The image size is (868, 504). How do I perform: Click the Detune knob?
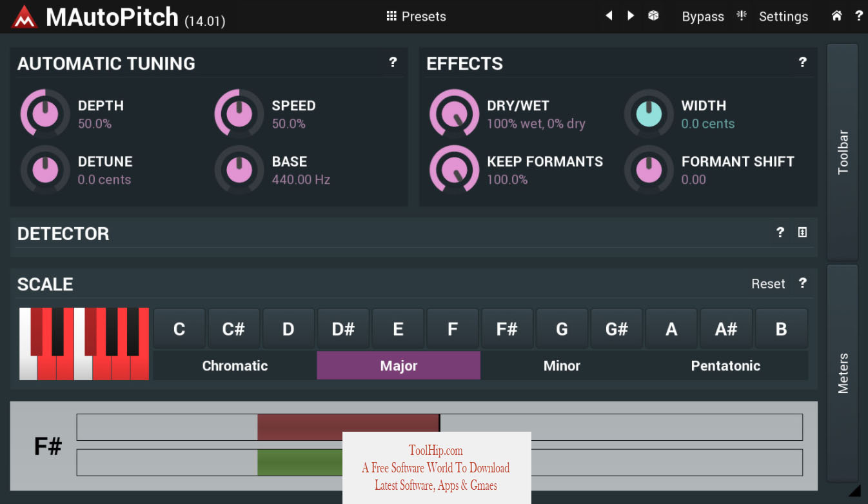point(45,170)
